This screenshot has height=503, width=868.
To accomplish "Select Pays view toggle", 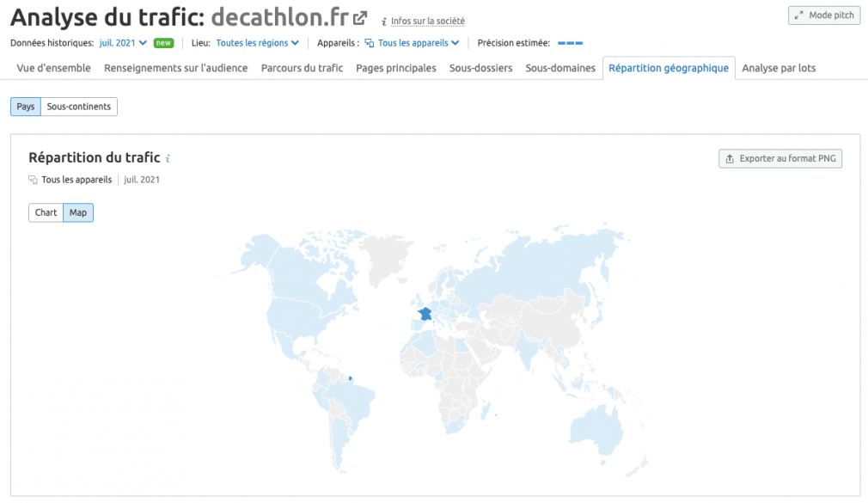I will click(26, 107).
